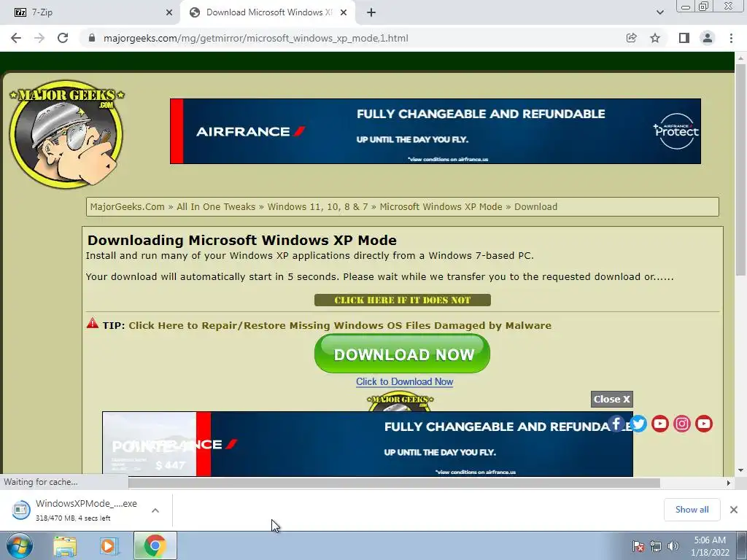Open the Repair/Restore Missing Windows OS Files tip

pyautogui.click(x=340, y=325)
